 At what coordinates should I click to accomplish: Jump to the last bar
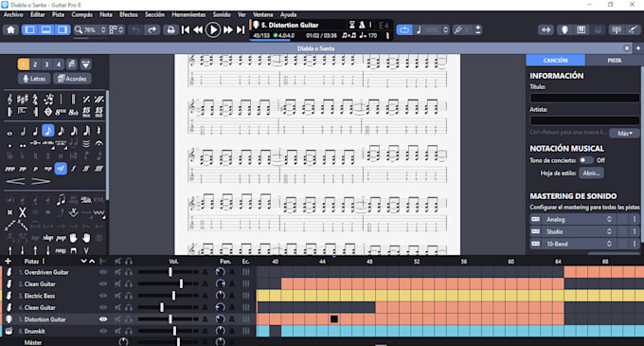(241, 29)
